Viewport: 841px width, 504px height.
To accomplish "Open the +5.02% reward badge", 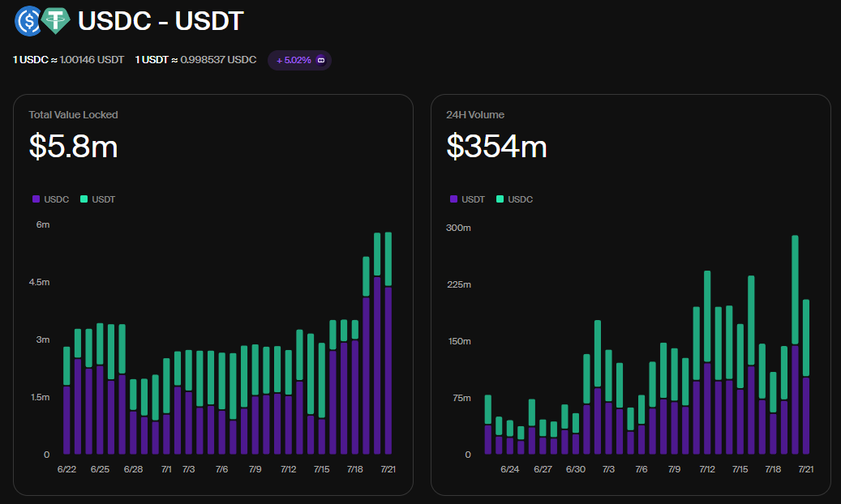I will click(x=299, y=60).
